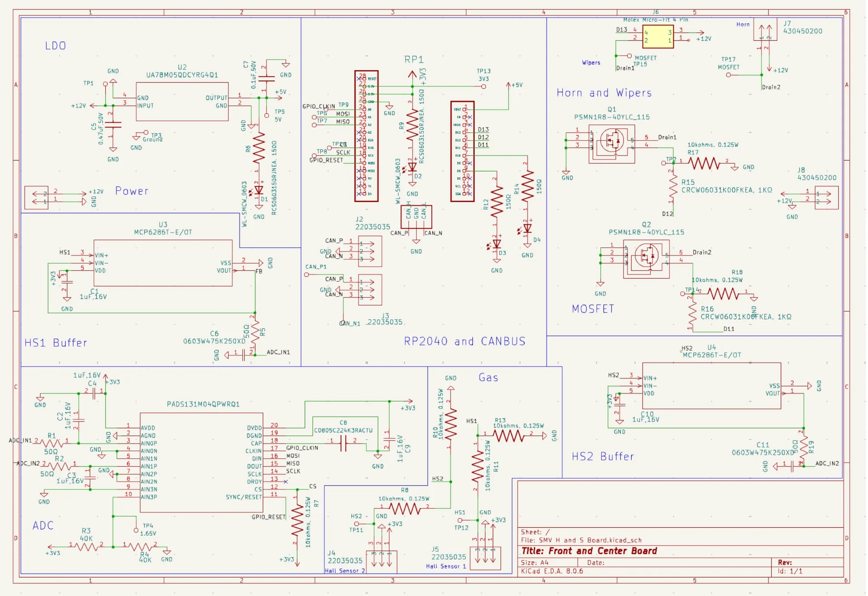Select the PADS131M04QPWRQ1 ADC chip body

[202, 462]
